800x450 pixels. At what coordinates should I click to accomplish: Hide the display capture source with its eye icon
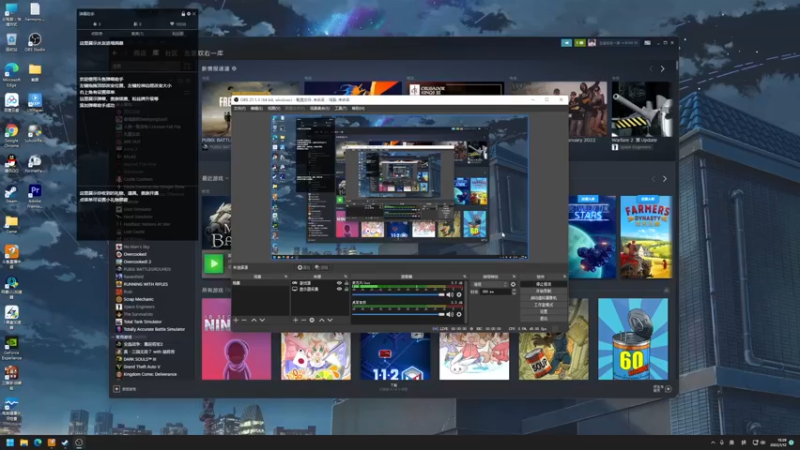[x=339, y=289]
